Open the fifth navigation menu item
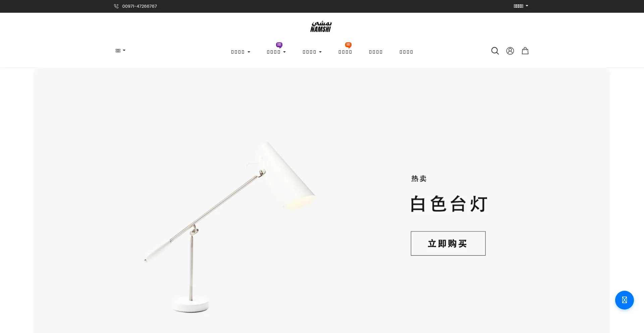The image size is (644, 333). pyautogui.click(x=376, y=52)
